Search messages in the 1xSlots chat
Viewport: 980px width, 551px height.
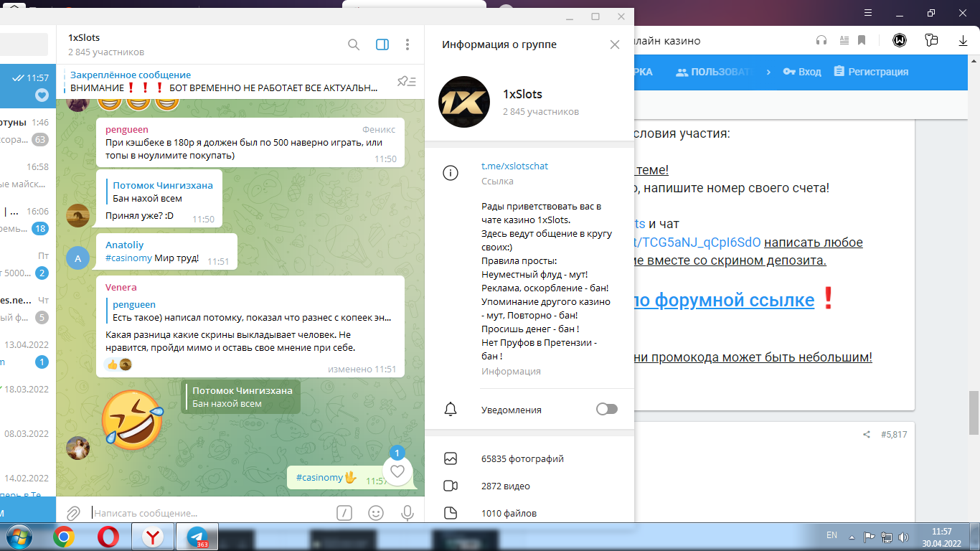[354, 44]
